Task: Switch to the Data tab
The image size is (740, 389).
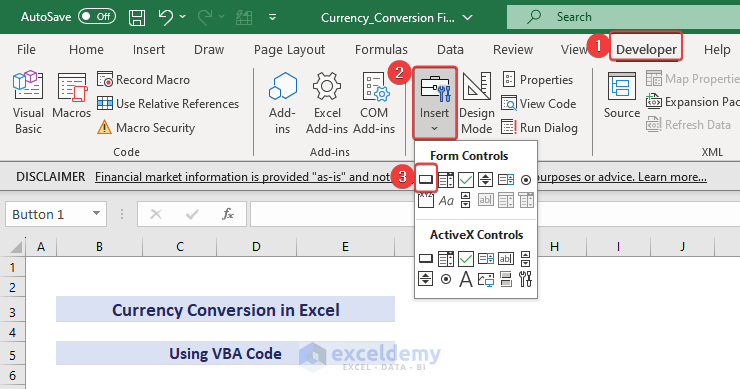Action: 450,50
